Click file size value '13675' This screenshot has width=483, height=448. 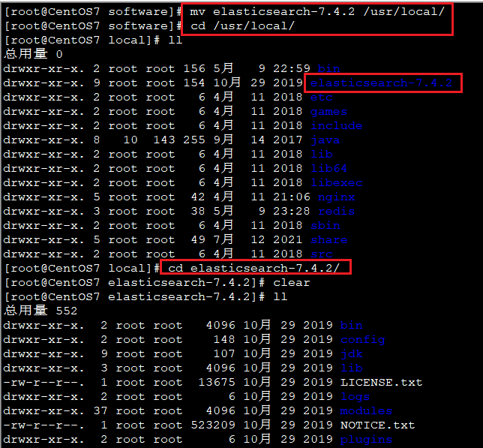coord(217,383)
